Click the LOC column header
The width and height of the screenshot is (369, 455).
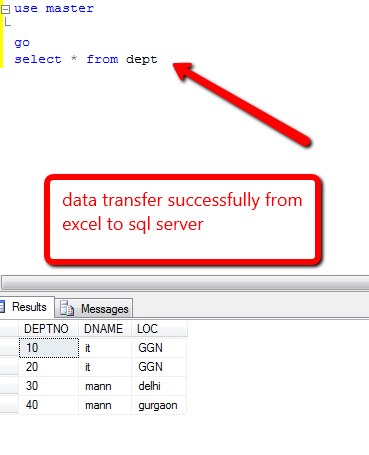159,329
